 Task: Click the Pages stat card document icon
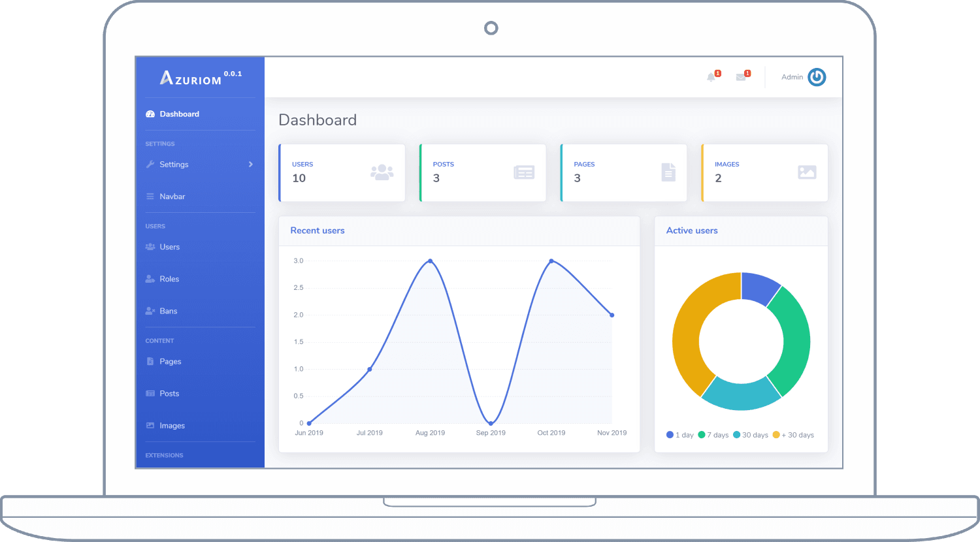tap(668, 172)
